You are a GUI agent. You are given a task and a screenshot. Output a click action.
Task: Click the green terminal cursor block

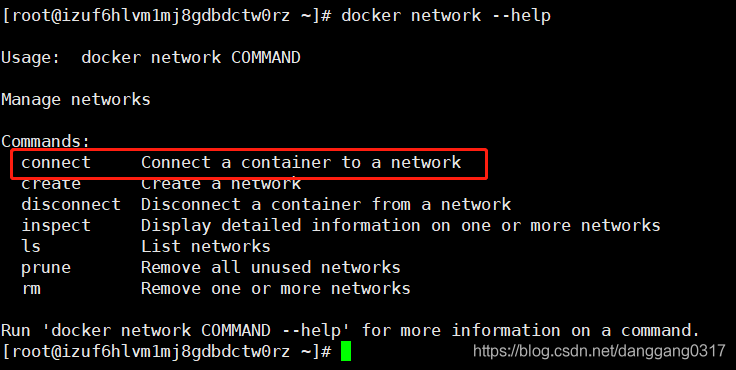(345, 352)
